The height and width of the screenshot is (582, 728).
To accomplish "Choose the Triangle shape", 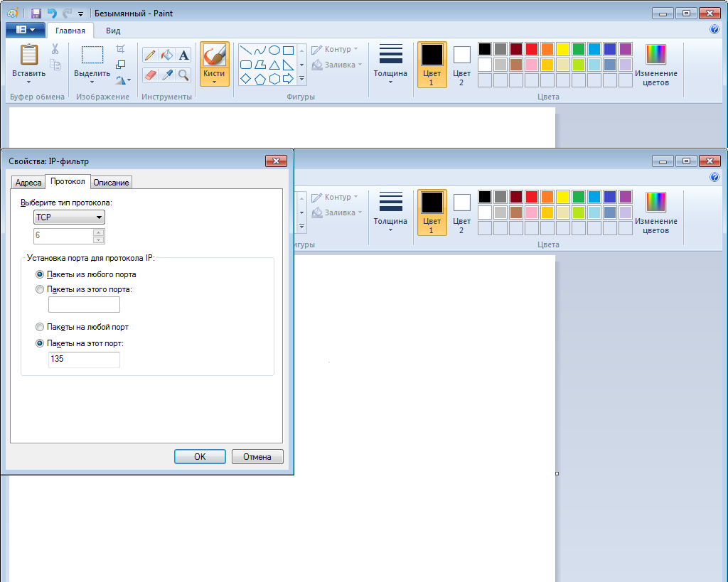I will (274, 65).
